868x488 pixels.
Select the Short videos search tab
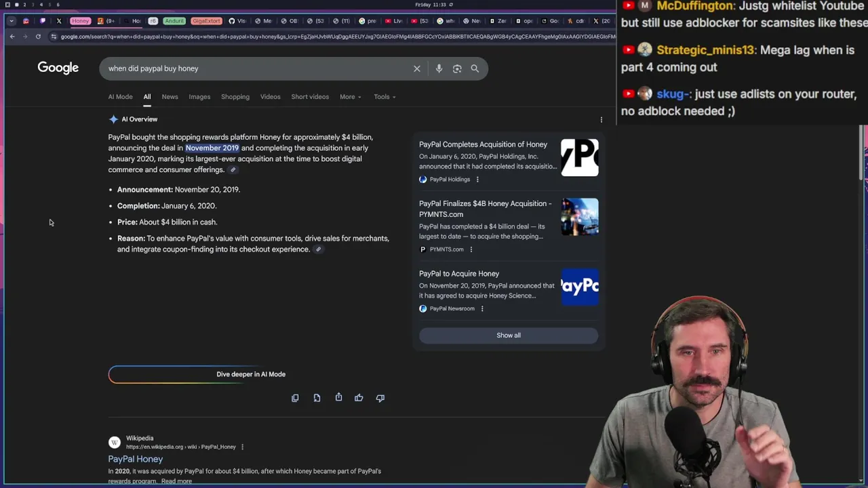(x=310, y=97)
